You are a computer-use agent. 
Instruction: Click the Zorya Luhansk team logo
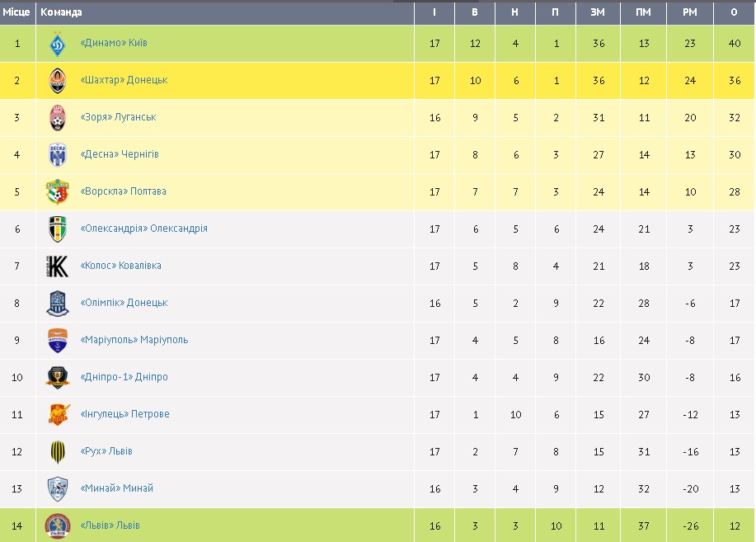click(58, 117)
